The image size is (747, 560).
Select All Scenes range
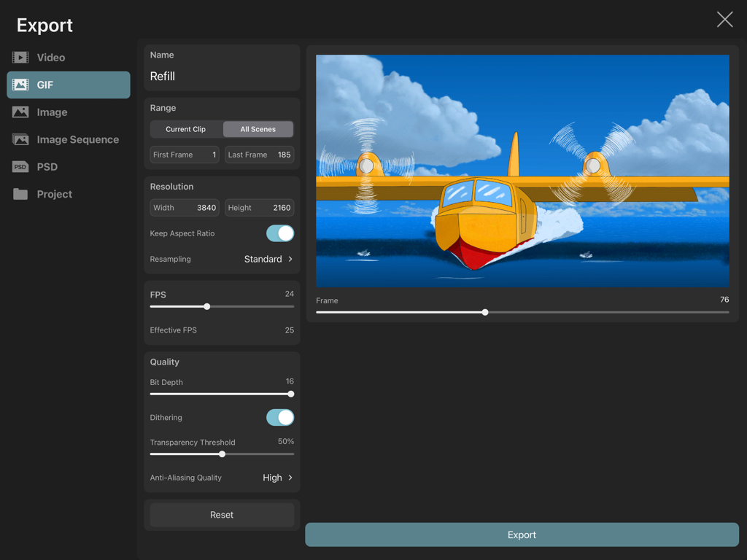click(258, 128)
